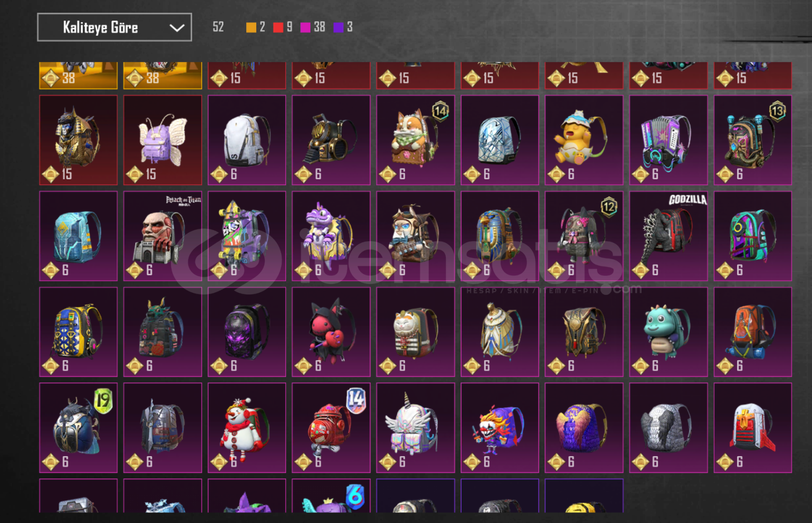Select the backpack with level 19 badge
Image resolution: width=812 pixels, height=523 pixels.
click(x=79, y=428)
